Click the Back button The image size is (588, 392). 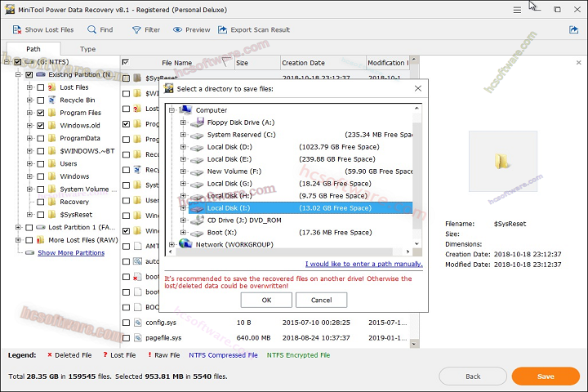click(473, 376)
